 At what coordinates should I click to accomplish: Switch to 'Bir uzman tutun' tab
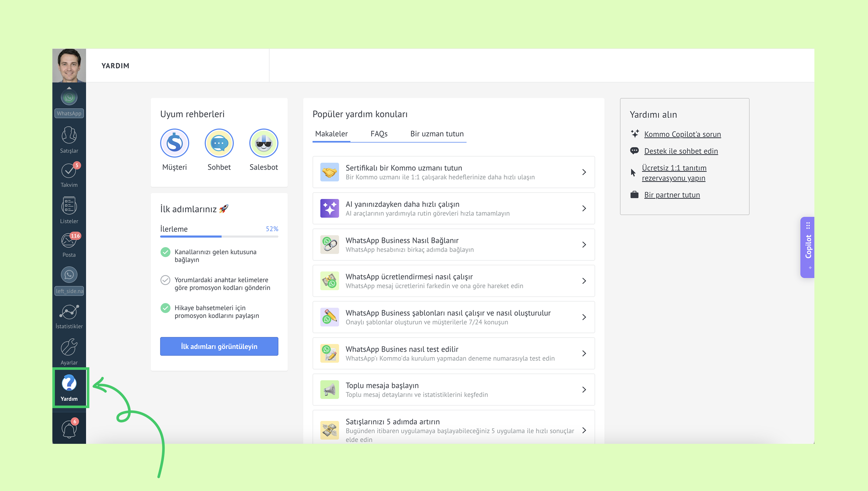[x=437, y=134]
